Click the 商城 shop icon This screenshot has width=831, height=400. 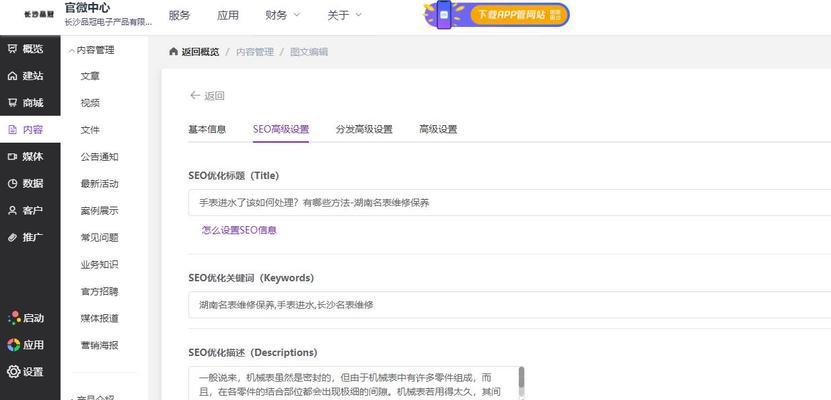[13, 103]
